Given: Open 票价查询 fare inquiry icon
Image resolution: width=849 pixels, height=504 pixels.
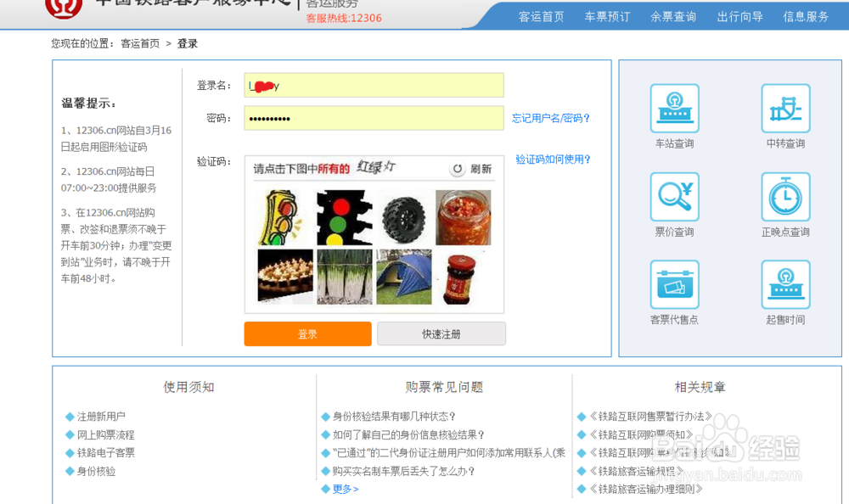Looking at the screenshot, I should click(x=674, y=196).
